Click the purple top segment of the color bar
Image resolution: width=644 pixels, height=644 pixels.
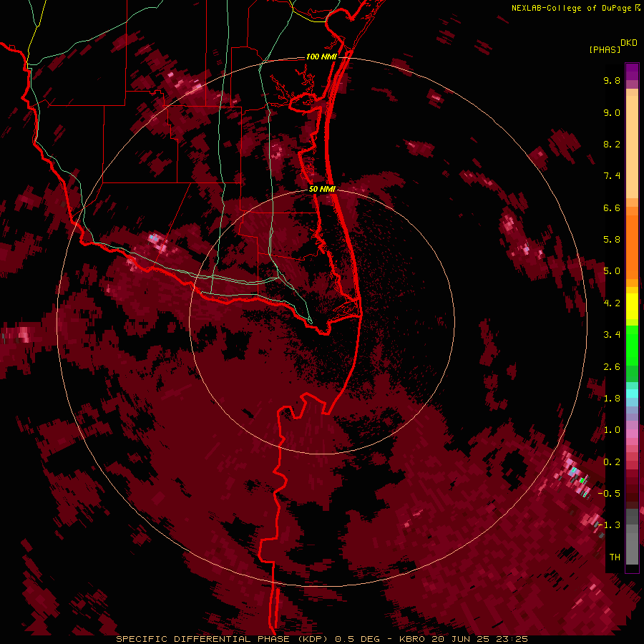pyautogui.click(x=632, y=72)
